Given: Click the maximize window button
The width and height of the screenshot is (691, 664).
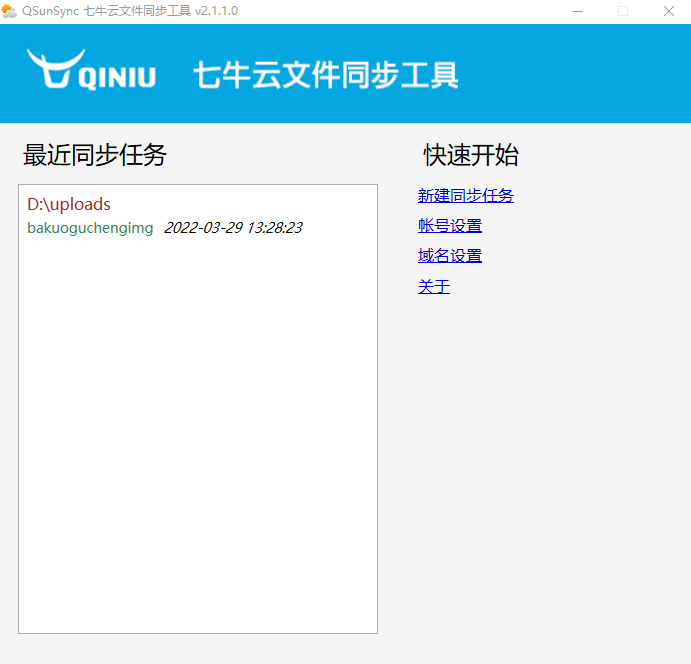Looking at the screenshot, I should tap(623, 11).
